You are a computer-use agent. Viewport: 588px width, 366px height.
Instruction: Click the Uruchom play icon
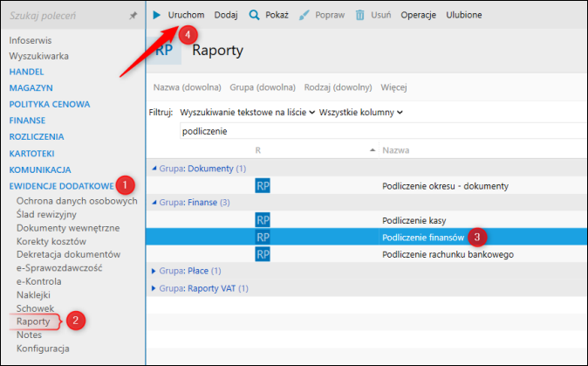(157, 15)
